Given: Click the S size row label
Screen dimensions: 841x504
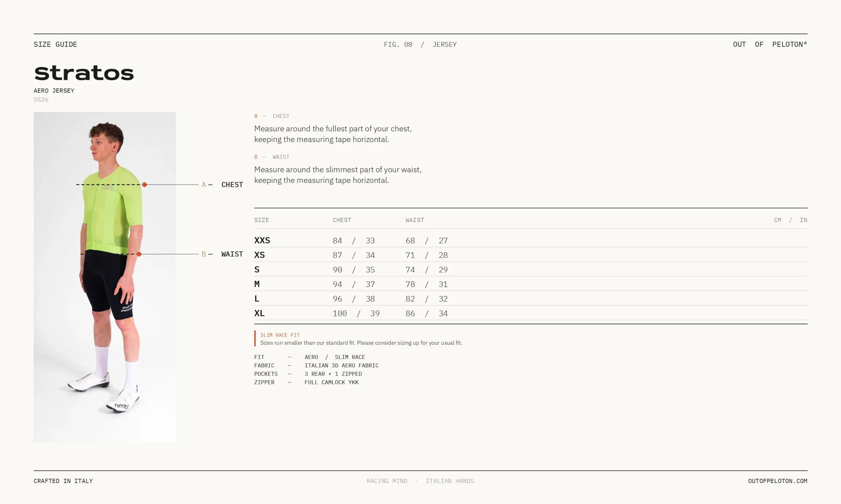Looking at the screenshot, I should coord(257,270).
